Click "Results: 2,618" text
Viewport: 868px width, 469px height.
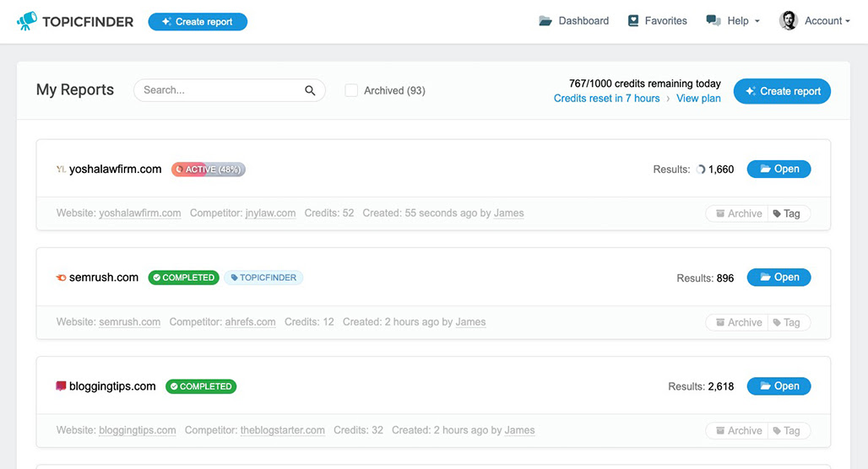701,386
